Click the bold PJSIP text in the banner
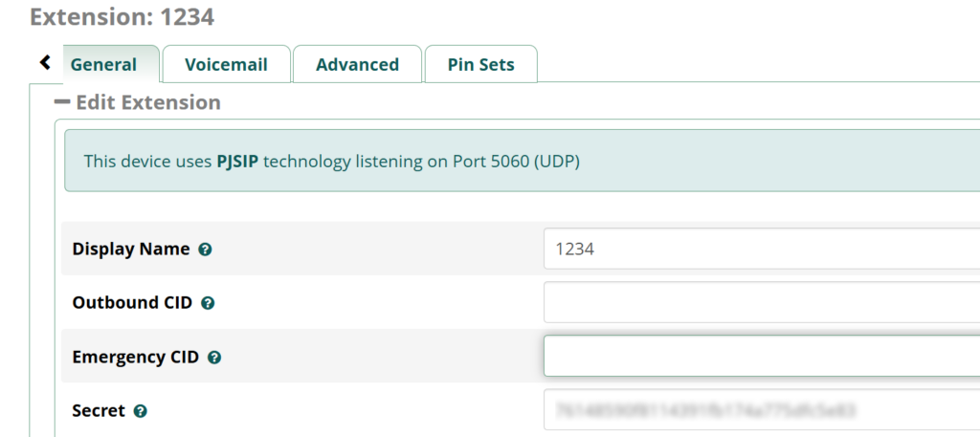980x437 pixels. tap(237, 162)
